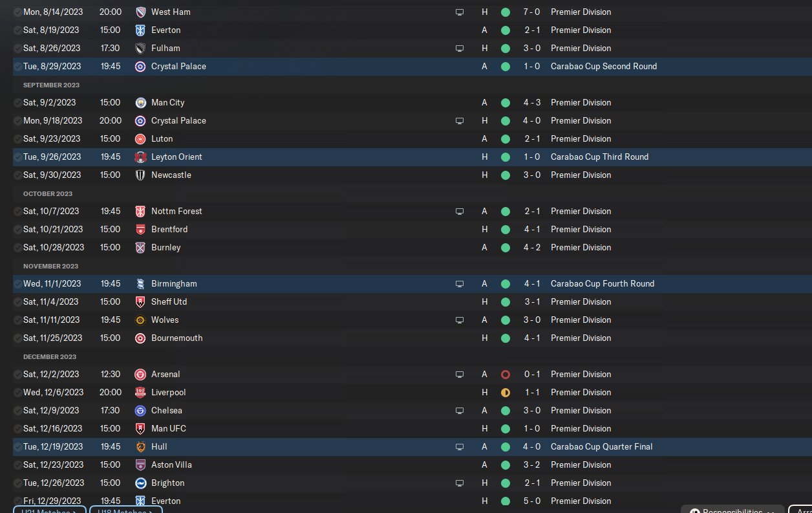The image size is (812, 513).
Task: Click the red loss indicator for Arsenal match
Action: tap(506, 375)
